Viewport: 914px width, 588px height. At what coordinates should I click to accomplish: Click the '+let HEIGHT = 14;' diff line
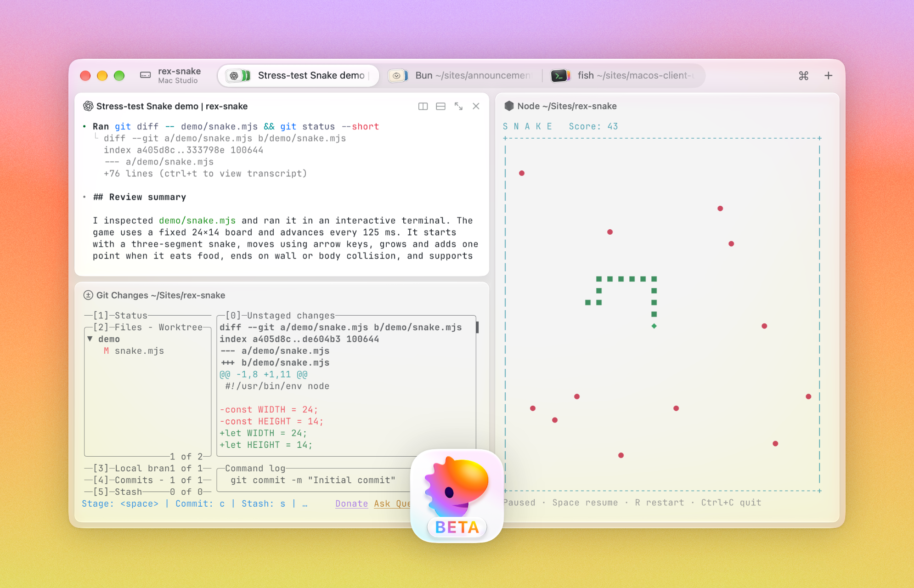pos(266,445)
